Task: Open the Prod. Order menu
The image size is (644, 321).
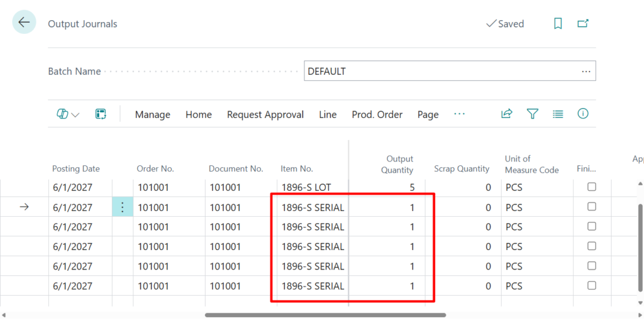Action: point(377,114)
